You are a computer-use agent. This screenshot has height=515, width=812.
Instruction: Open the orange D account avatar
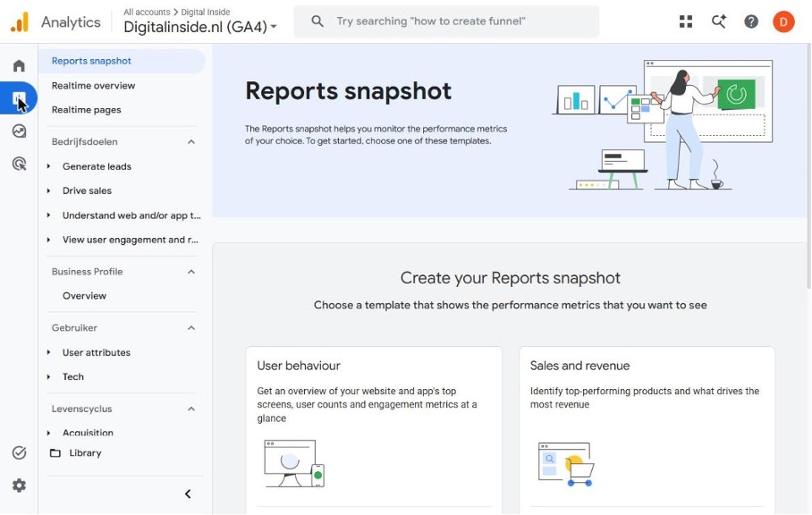point(783,21)
